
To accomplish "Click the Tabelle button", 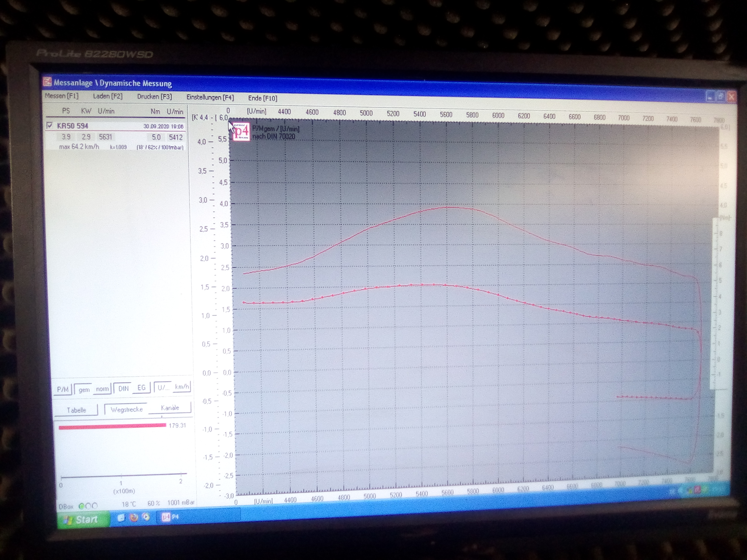I will (x=76, y=410).
